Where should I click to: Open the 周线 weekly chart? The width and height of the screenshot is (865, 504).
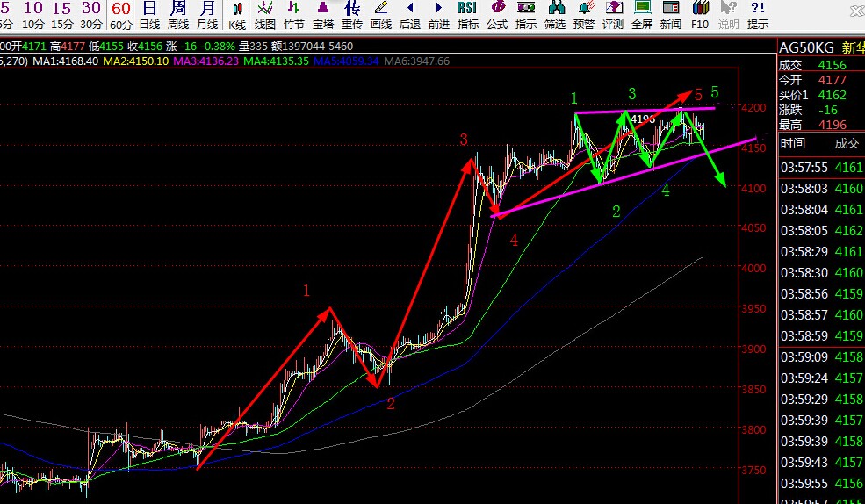(x=178, y=15)
